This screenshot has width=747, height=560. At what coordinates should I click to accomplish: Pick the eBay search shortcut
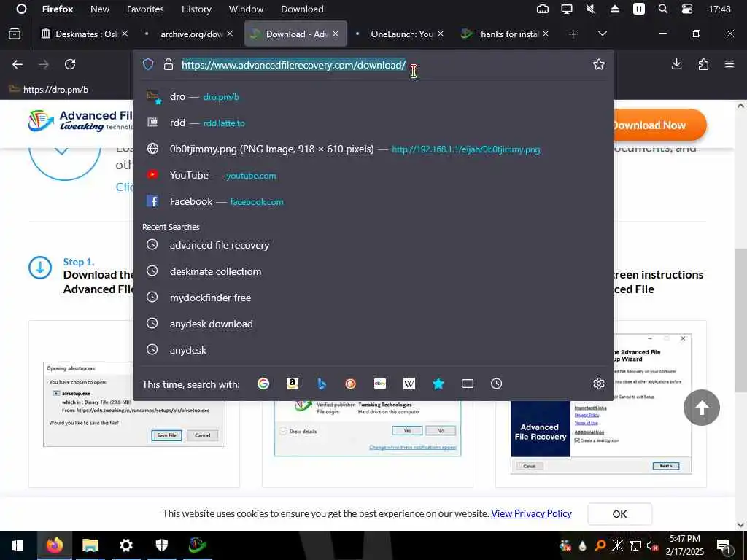tap(379, 384)
